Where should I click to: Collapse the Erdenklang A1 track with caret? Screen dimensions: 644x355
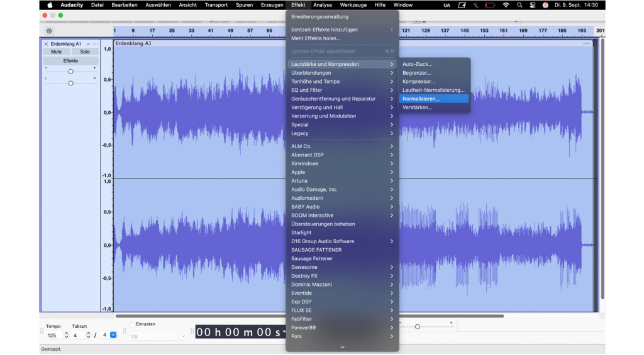(88, 44)
